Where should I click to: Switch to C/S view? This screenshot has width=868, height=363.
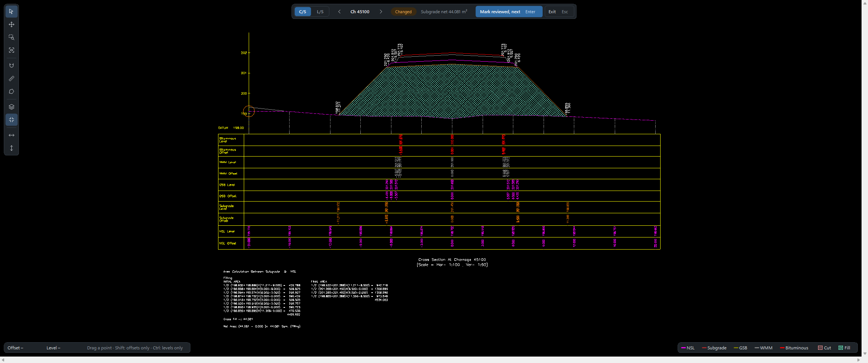point(302,12)
